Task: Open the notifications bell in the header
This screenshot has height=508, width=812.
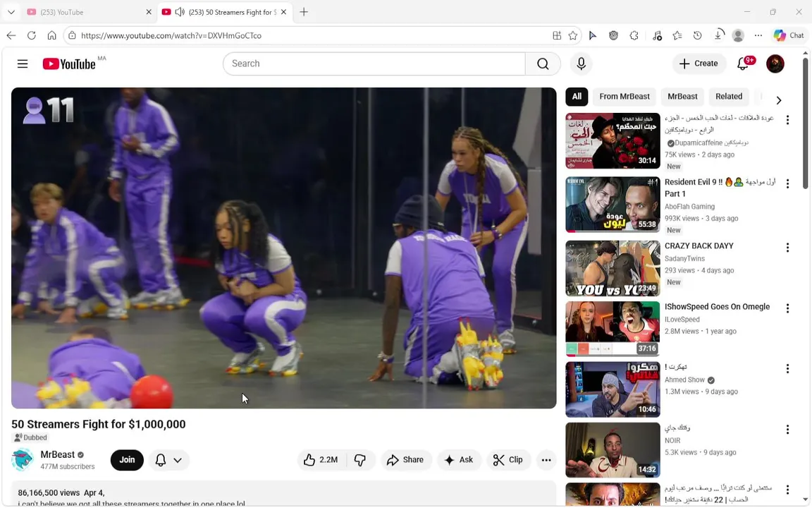Action: click(743, 64)
